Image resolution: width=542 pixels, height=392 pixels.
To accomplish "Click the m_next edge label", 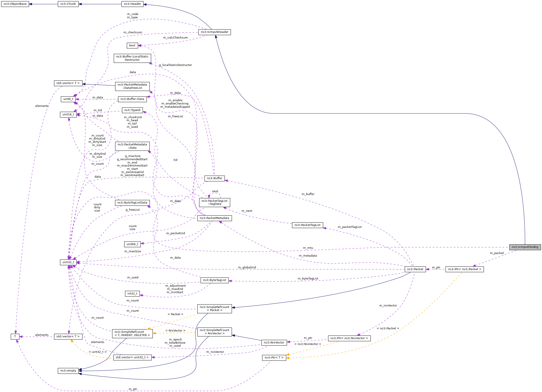I will (x=247, y=211).
